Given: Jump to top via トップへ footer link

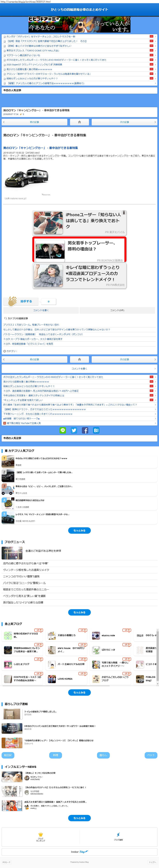Looking at the screenshot, I should pos(153,862).
